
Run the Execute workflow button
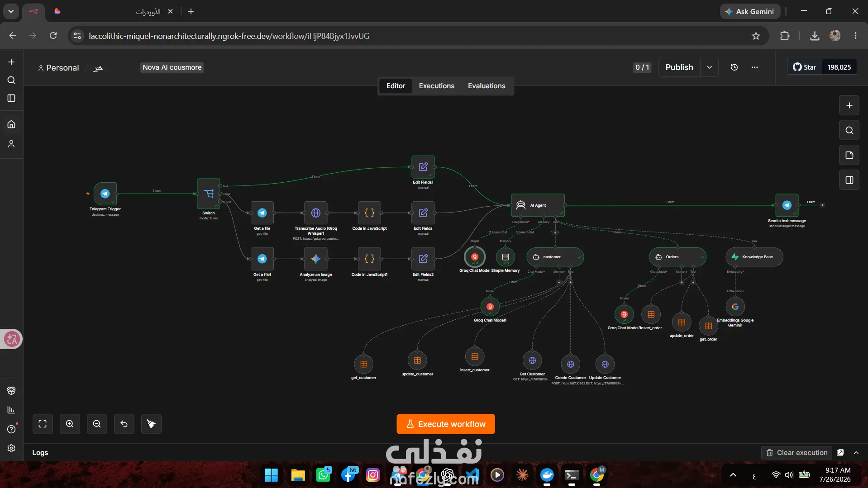coord(446,424)
